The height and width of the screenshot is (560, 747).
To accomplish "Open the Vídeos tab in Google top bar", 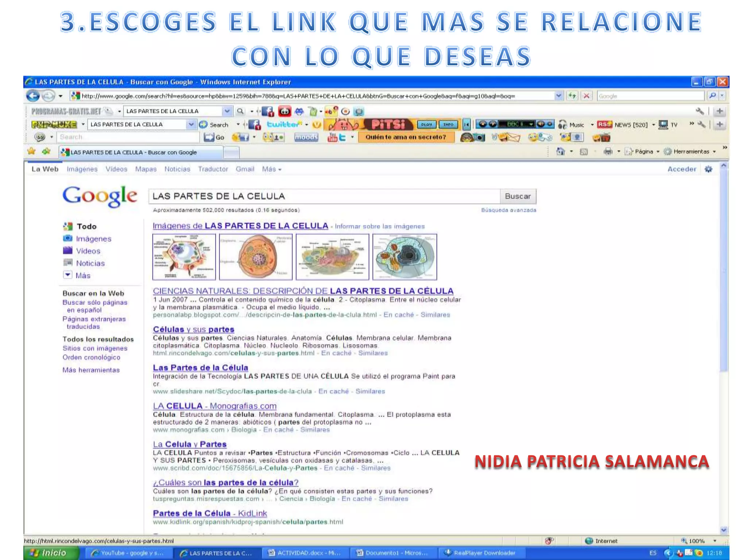I will [x=116, y=169].
